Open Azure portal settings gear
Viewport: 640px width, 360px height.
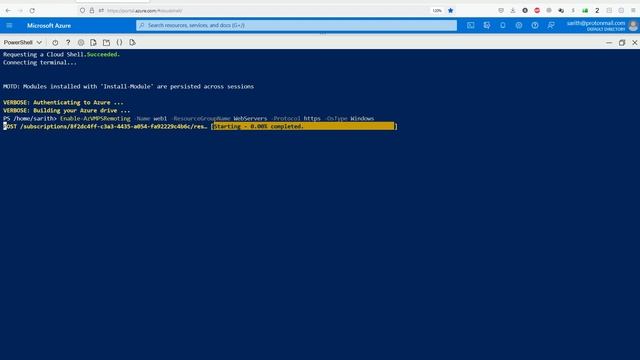519,25
